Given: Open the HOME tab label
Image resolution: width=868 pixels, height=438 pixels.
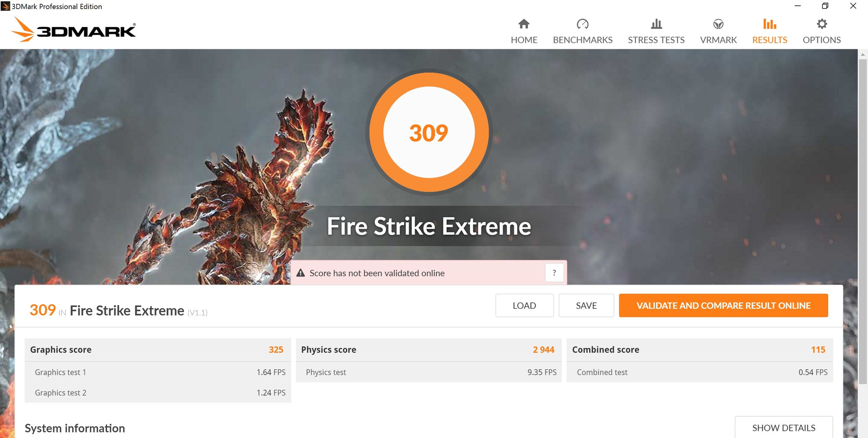Looking at the screenshot, I should (x=524, y=40).
